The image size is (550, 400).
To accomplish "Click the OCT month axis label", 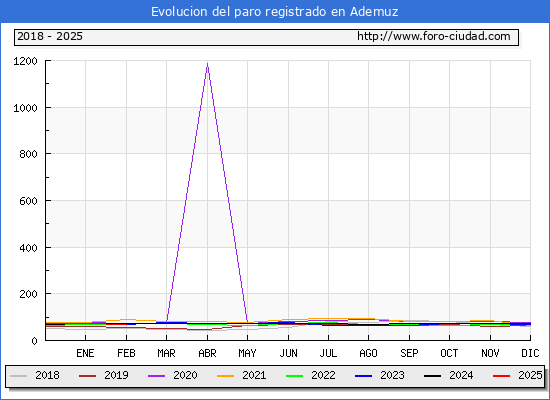I will 449,353.
